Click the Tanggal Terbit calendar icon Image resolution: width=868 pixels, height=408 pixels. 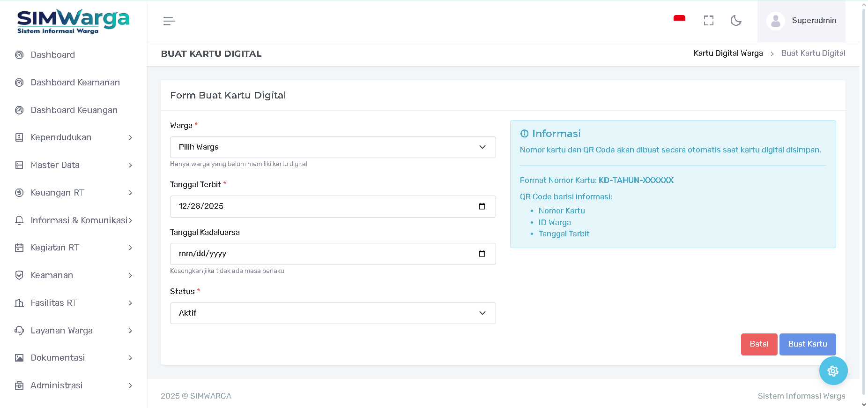(x=482, y=206)
